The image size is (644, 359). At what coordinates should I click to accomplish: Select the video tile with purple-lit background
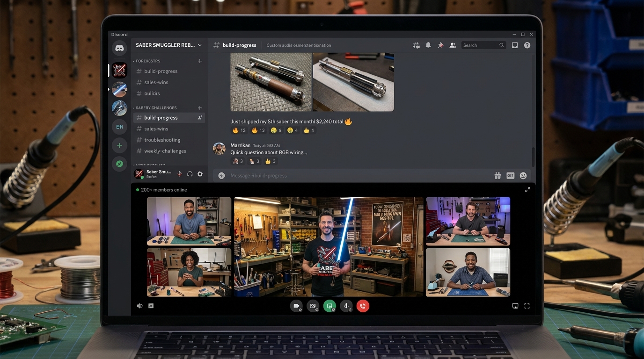(x=468, y=222)
